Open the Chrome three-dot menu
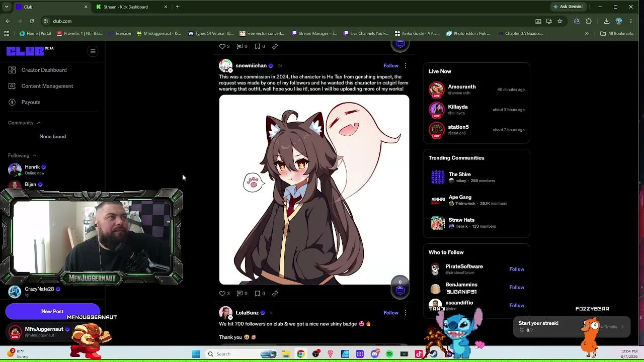 pos(631,21)
